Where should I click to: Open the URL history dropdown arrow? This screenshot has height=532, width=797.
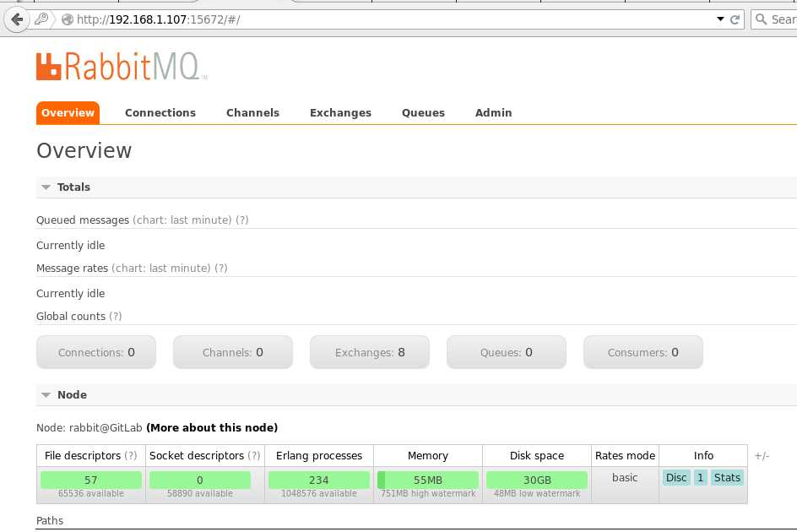pyautogui.click(x=720, y=19)
